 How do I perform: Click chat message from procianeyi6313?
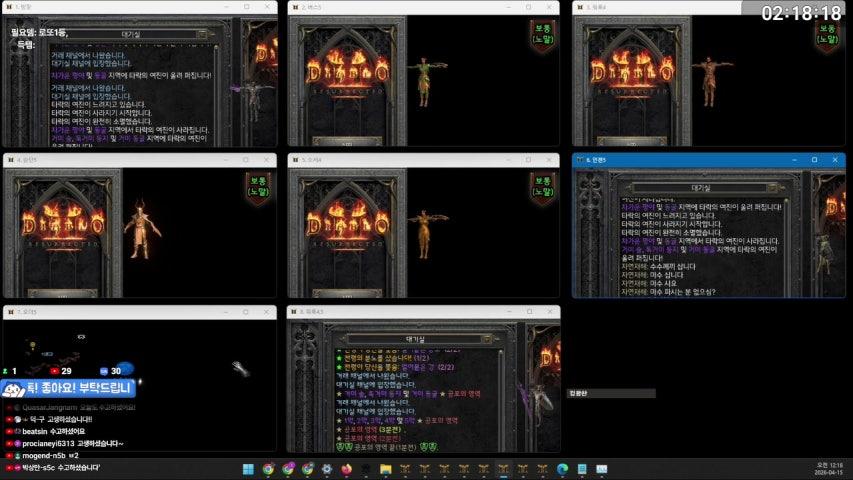click(65, 444)
